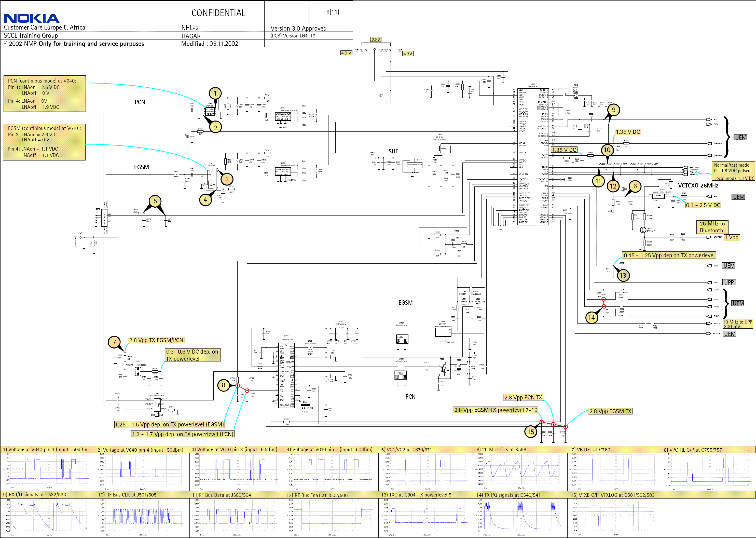Click the EGSM continuous mode V610 note box
This screenshot has width=756, height=538.
point(44,142)
